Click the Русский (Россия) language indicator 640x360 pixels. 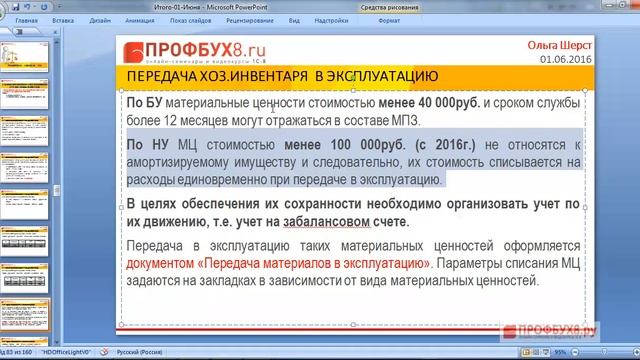139,352
